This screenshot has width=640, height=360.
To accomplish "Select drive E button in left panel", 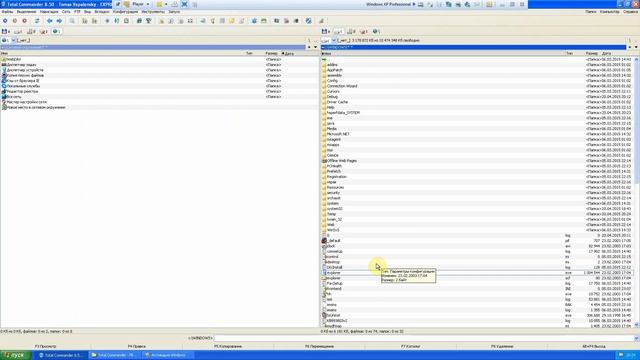I will (44, 31).
